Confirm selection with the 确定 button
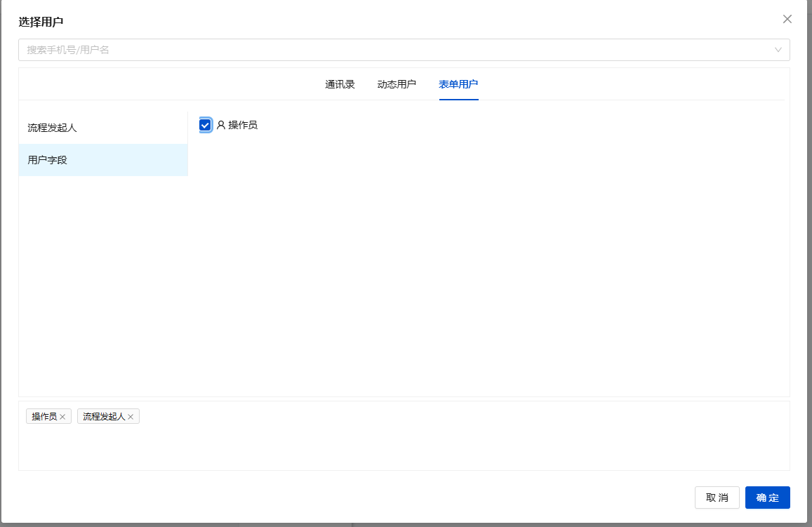Viewport: 812px width, 527px height. [x=767, y=498]
